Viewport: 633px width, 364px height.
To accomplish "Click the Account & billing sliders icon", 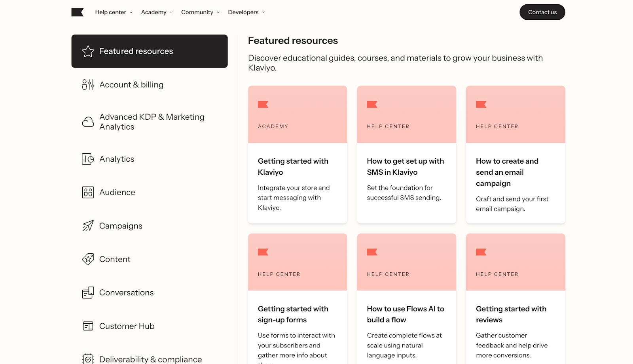I will click(x=88, y=85).
